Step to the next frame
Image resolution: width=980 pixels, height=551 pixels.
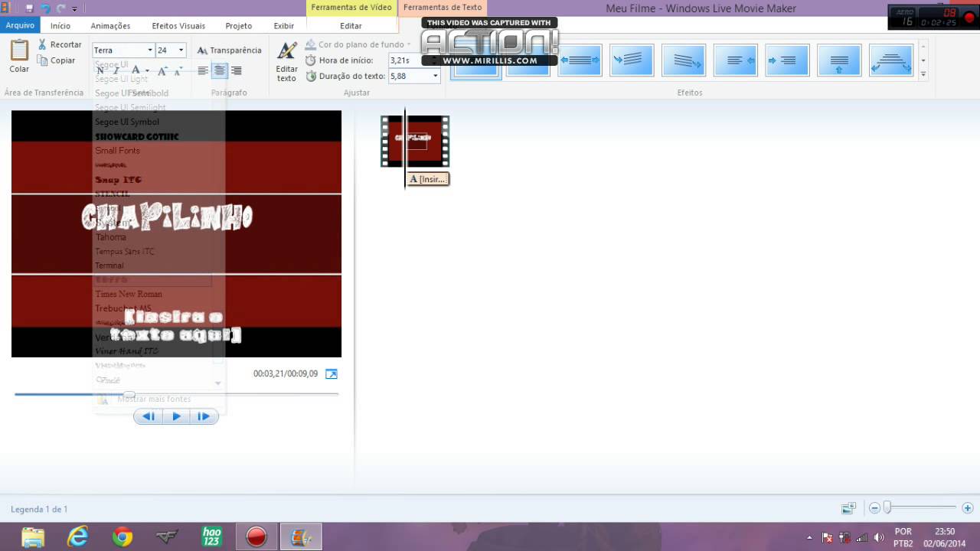coord(204,416)
